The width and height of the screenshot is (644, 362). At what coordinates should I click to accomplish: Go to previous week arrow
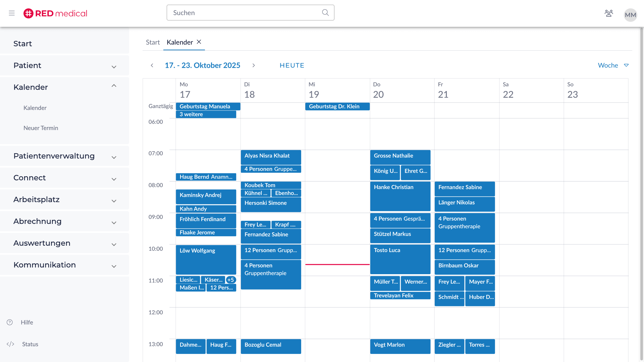coord(152,65)
